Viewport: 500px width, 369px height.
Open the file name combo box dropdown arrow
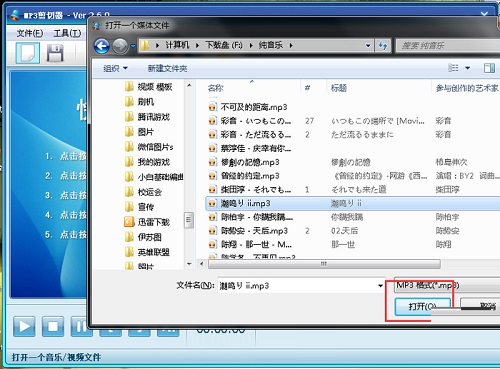[x=380, y=286]
